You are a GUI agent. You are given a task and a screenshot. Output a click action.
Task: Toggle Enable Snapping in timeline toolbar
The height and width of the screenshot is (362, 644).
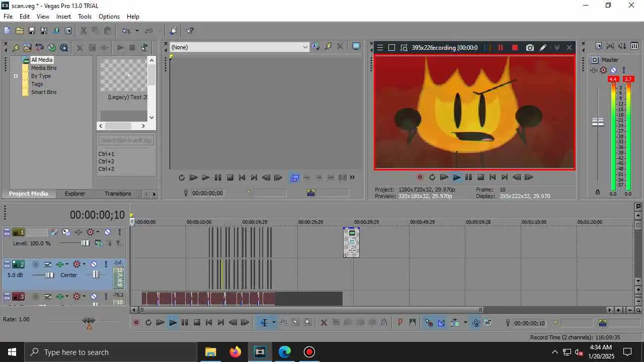tap(429, 323)
